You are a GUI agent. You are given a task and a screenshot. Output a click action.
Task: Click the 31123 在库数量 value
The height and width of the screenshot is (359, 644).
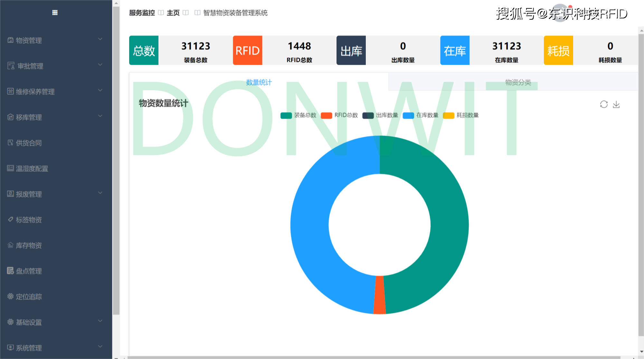point(507,46)
